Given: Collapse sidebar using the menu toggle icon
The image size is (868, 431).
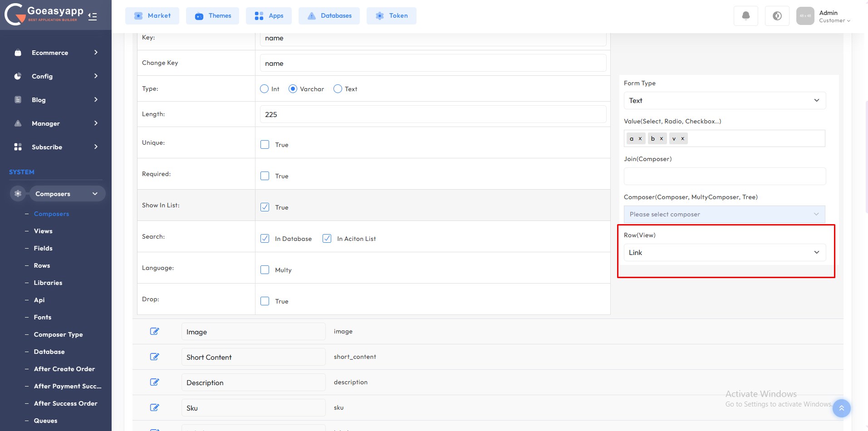Looking at the screenshot, I should click(93, 17).
